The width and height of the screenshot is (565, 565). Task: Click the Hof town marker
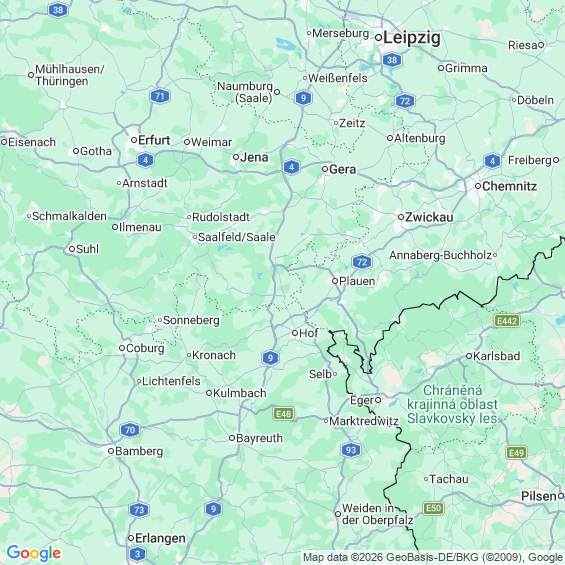click(x=295, y=333)
